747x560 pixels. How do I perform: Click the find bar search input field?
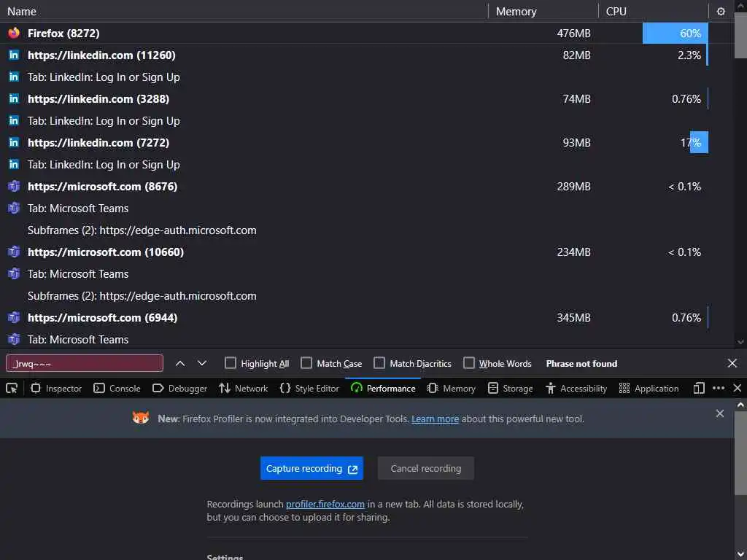pyautogui.click(x=85, y=363)
